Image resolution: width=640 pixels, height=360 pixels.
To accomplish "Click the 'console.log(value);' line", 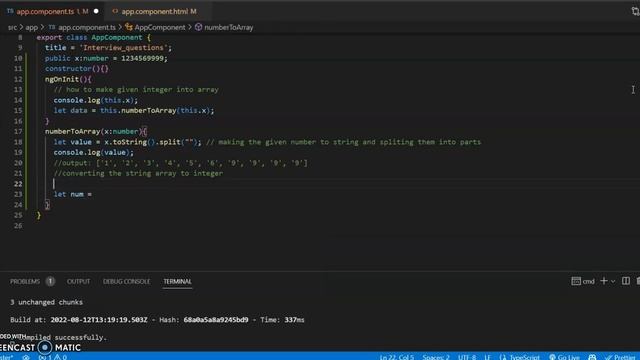I will pos(93,152).
